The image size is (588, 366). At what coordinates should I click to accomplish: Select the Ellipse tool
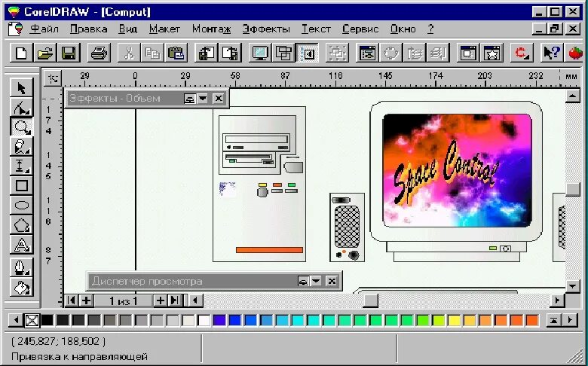[x=21, y=205]
